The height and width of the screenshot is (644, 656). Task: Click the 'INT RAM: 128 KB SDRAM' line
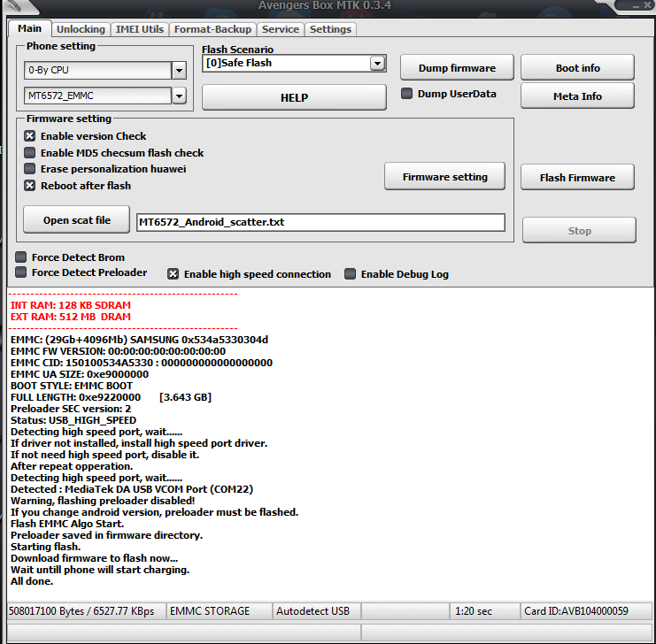point(71,305)
